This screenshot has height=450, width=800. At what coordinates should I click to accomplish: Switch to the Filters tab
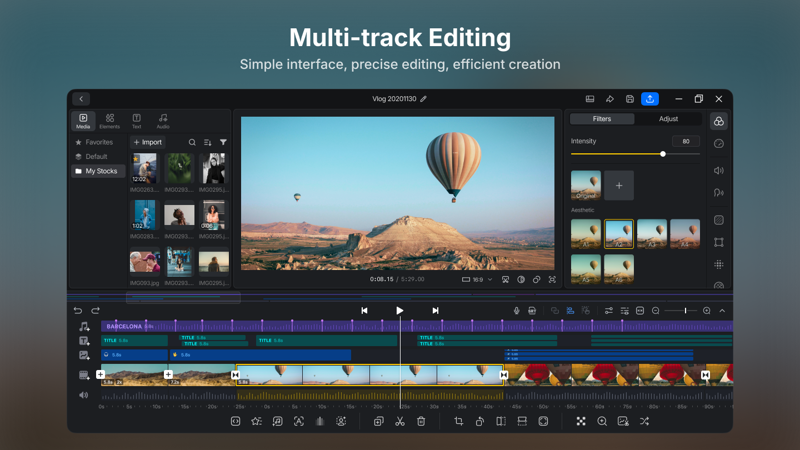[x=602, y=119]
